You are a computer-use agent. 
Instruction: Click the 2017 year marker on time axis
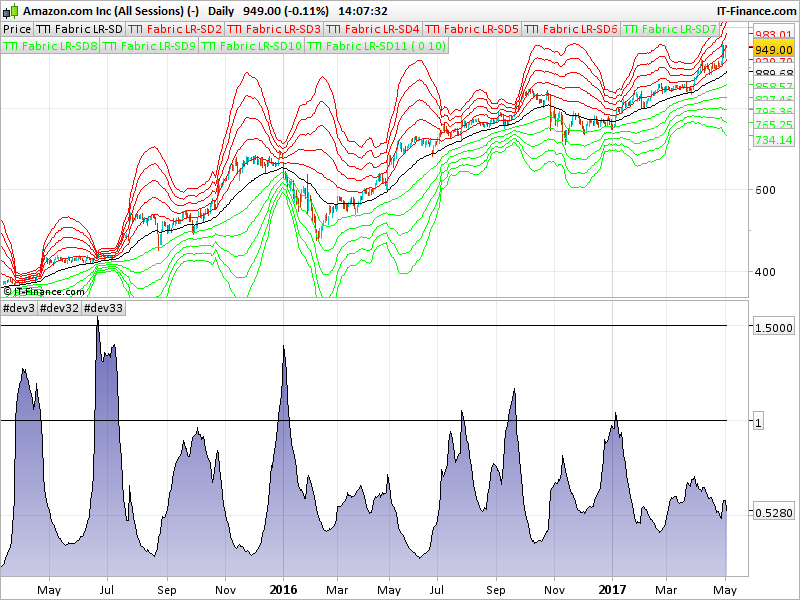click(612, 590)
